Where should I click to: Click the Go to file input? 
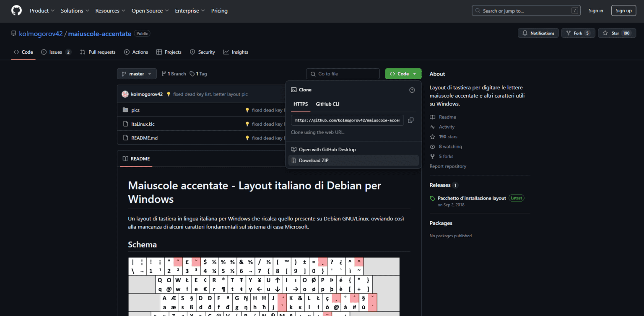pyautogui.click(x=347, y=74)
